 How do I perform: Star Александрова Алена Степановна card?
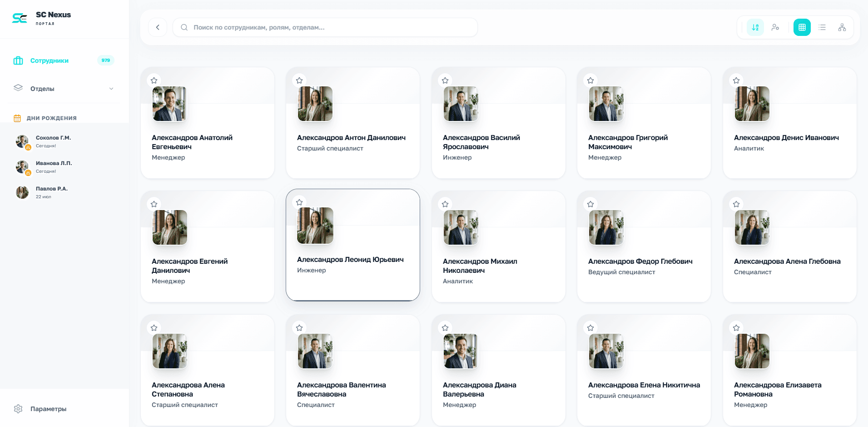click(154, 328)
